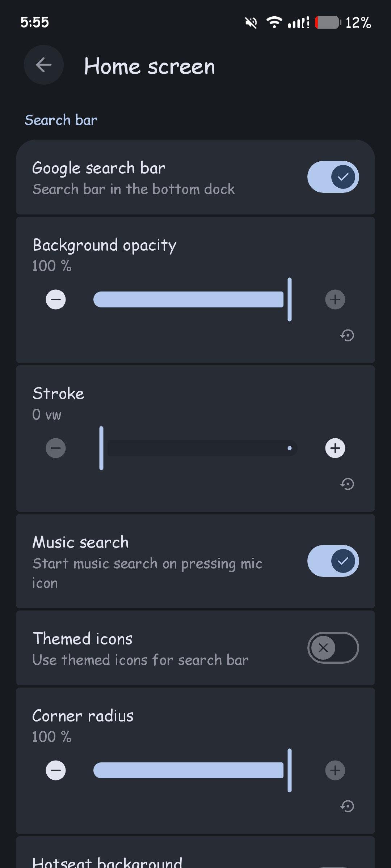Reset Corner radius to default
This screenshot has height=868, width=391.
point(347,806)
